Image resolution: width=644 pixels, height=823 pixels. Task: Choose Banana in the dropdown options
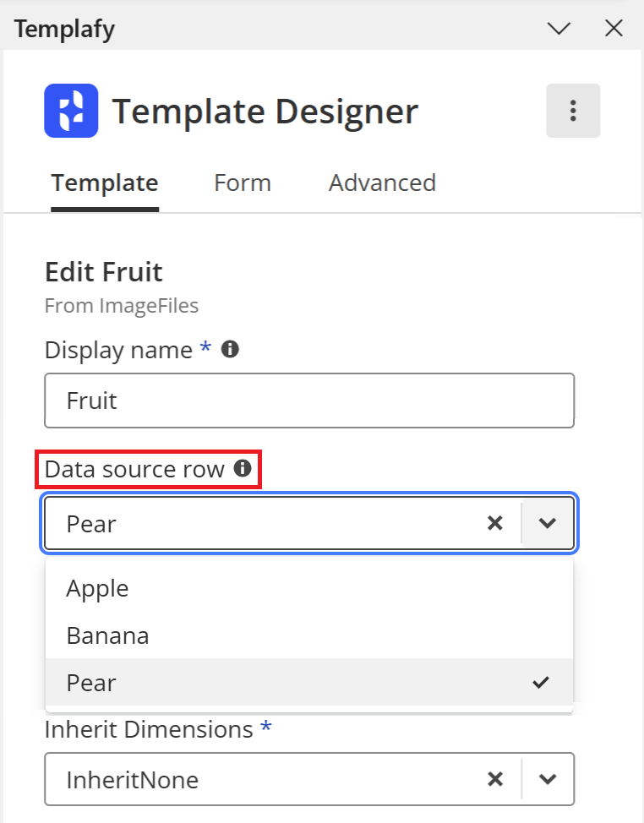pyautogui.click(x=107, y=635)
